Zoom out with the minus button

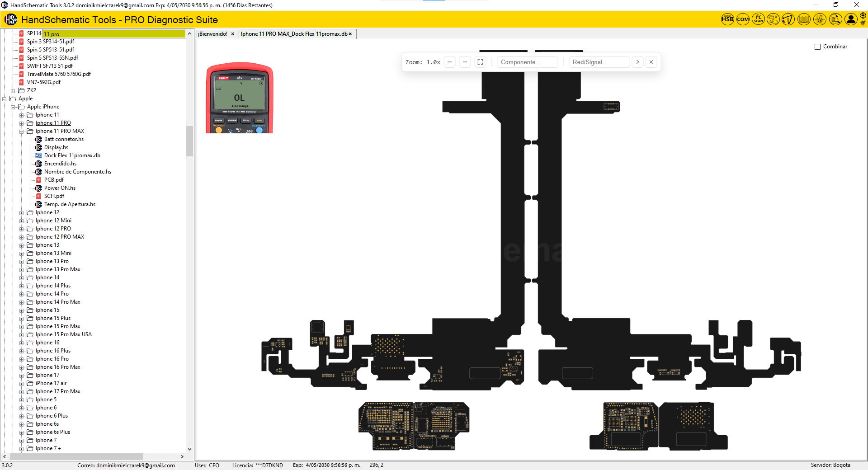[x=449, y=62]
